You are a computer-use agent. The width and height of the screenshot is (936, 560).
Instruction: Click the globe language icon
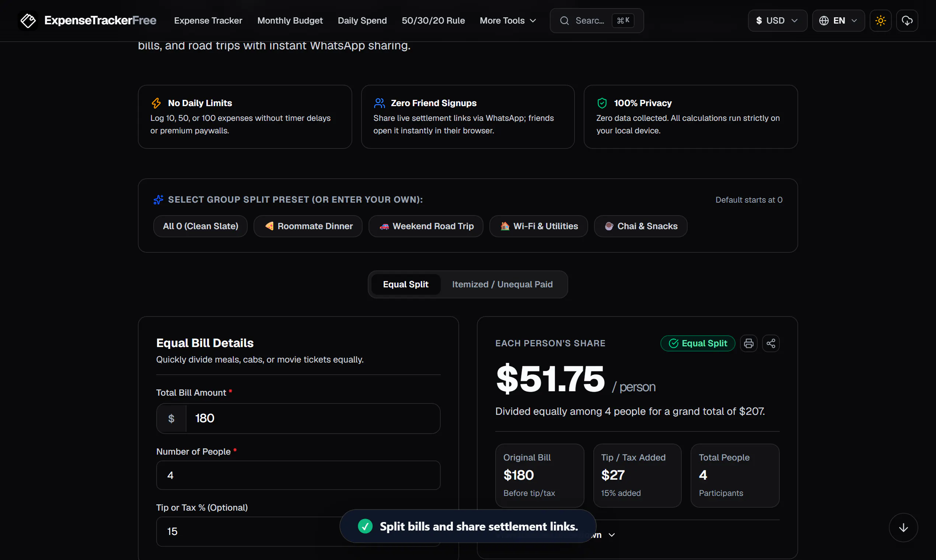pyautogui.click(x=824, y=20)
